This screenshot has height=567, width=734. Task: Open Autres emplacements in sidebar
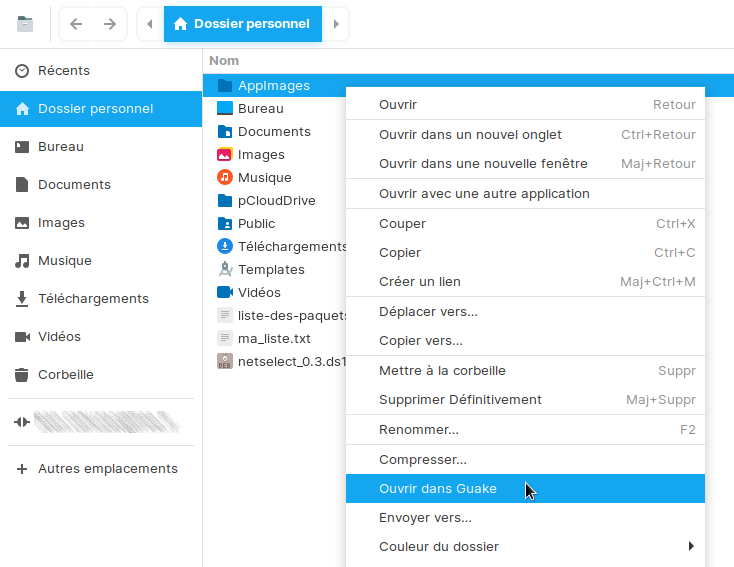click(x=107, y=469)
